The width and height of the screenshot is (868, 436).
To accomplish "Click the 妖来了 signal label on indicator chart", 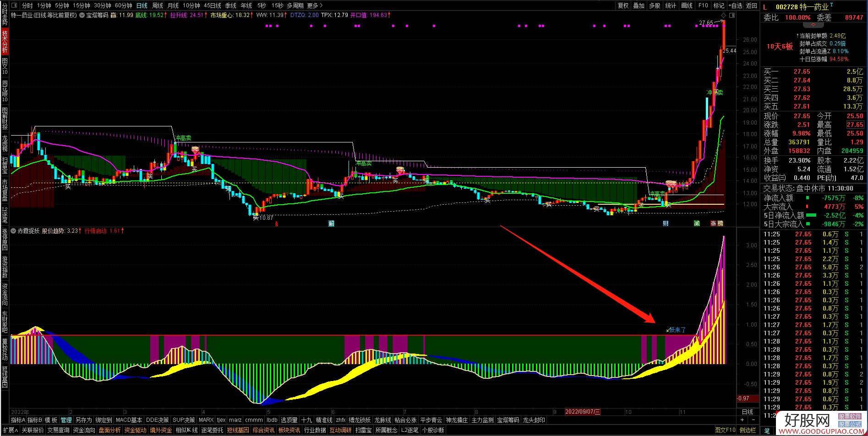I will point(677,330).
